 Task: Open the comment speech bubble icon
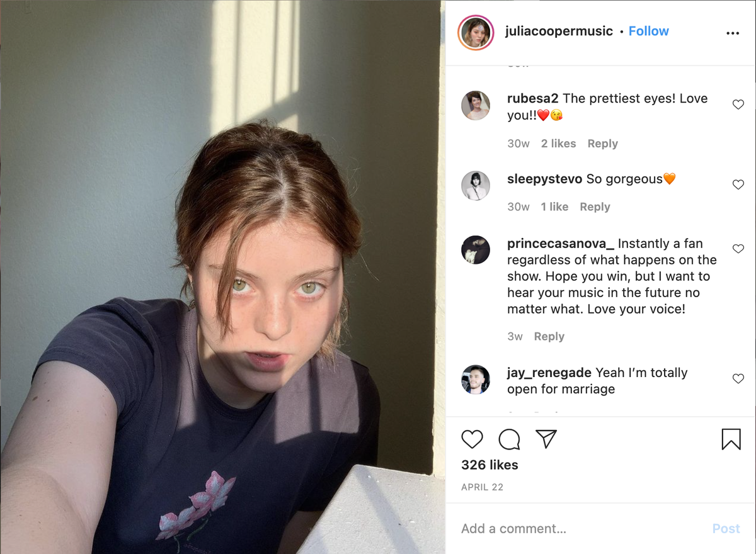pos(509,439)
